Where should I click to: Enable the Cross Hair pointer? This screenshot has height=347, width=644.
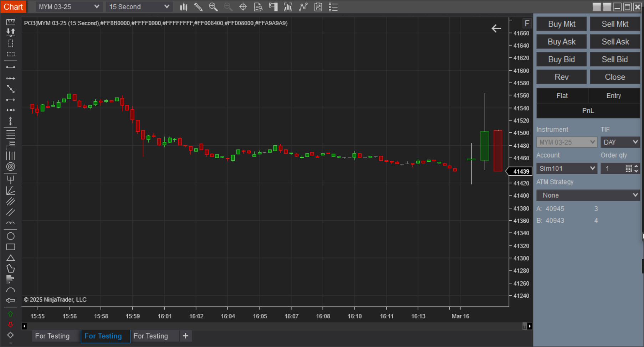[243, 7]
